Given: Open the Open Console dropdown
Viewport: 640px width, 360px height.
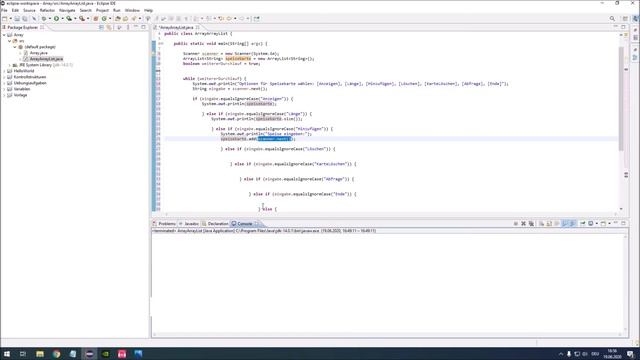Looking at the screenshot, I should 609,224.
